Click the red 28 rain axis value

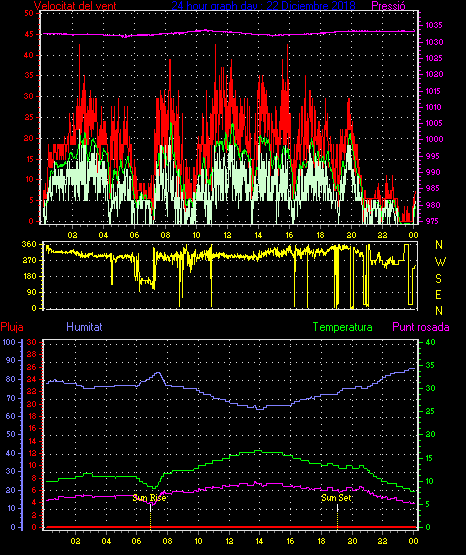32,354
